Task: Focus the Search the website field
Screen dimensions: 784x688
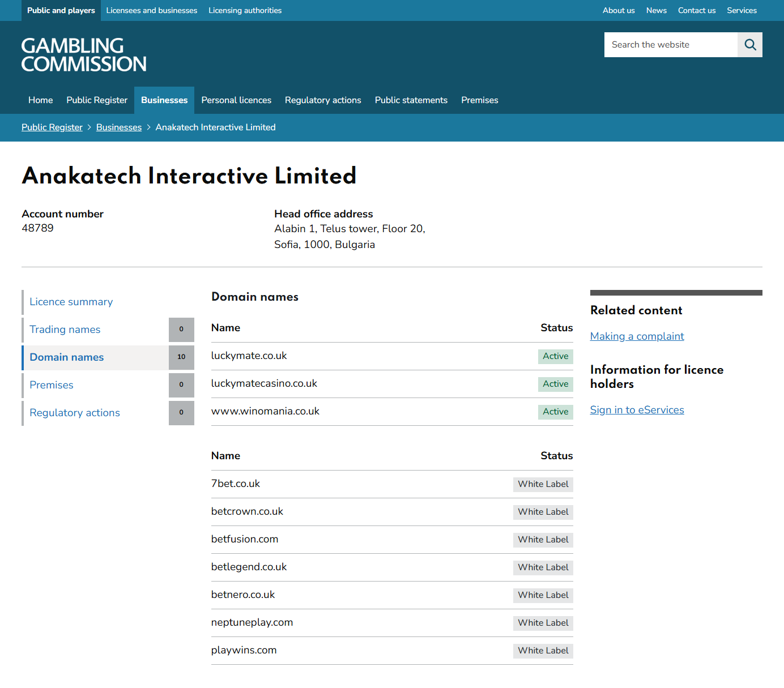Action: pos(671,45)
